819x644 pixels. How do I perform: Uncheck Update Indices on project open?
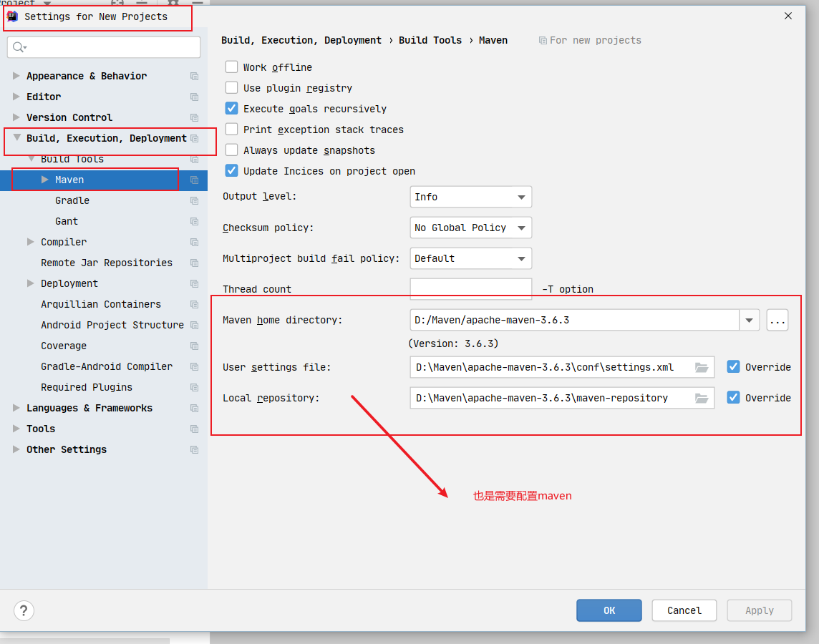tap(231, 170)
